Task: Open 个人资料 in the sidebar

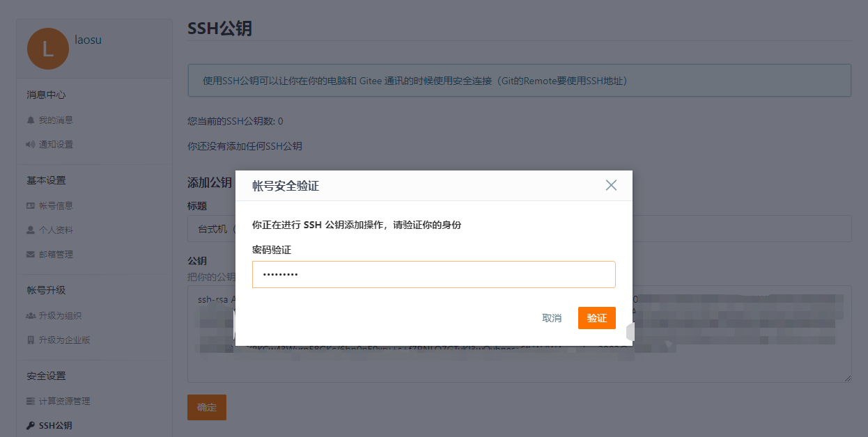Action: pyautogui.click(x=56, y=230)
